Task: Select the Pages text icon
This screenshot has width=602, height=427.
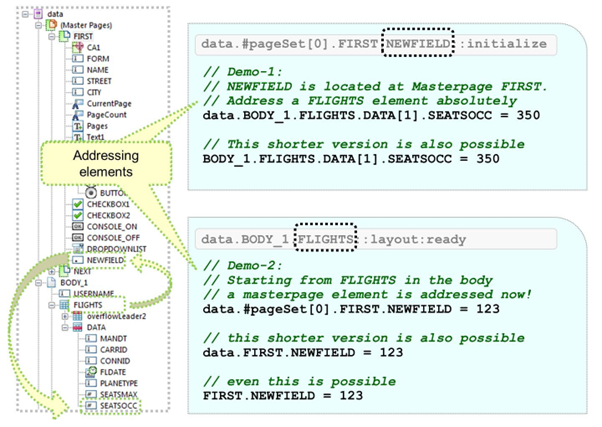Action: click(x=78, y=127)
